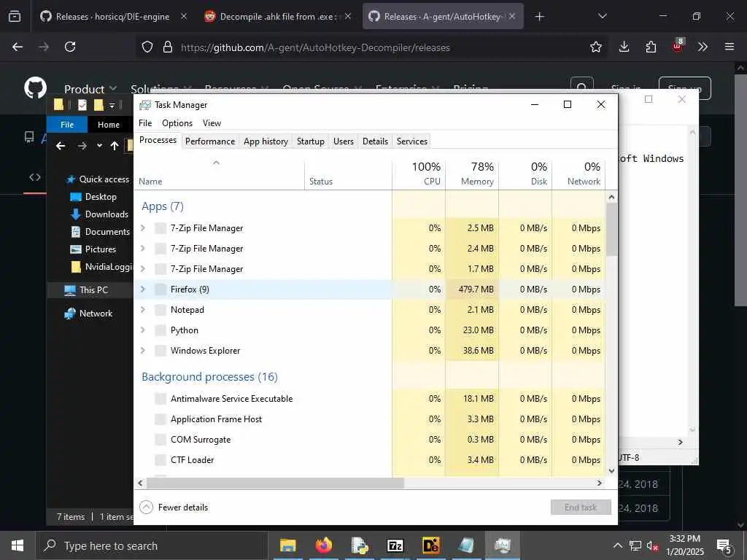Open the notification center icon
The width and height of the screenshot is (747, 560).
tap(724, 546)
